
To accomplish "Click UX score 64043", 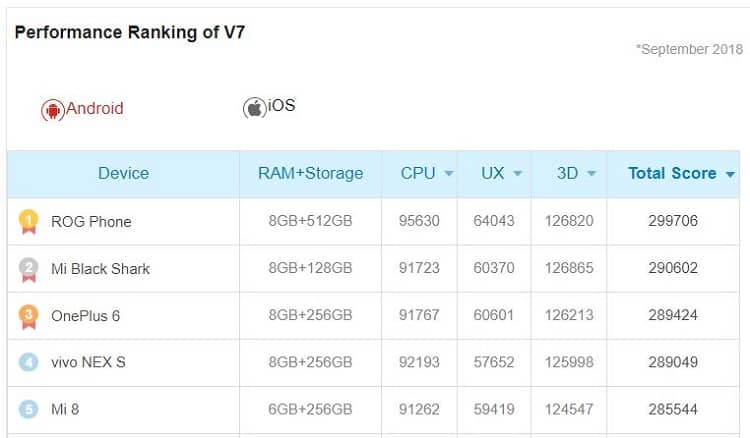I will pos(494,220).
